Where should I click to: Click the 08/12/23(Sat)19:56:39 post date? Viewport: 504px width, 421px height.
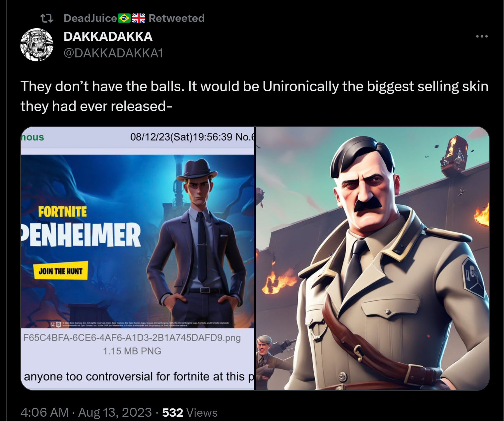(x=181, y=137)
